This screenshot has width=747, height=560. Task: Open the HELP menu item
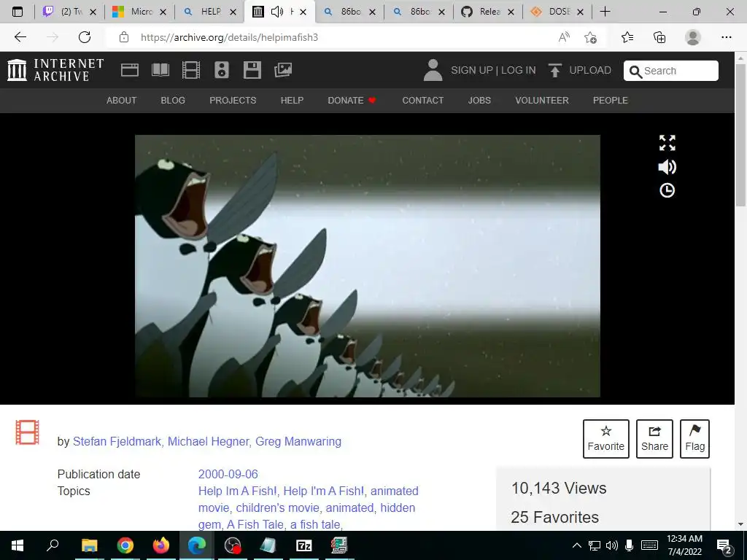pyautogui.click(x=292, y=101)
